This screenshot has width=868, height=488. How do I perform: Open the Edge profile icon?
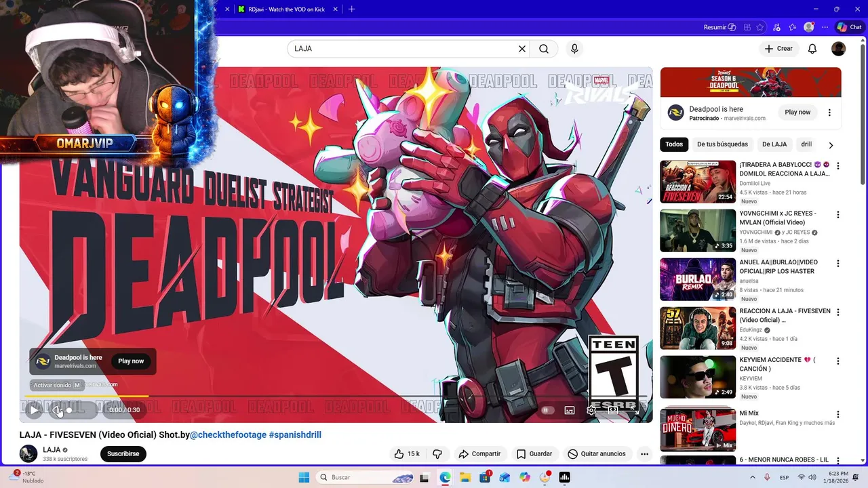coord(808,27)
